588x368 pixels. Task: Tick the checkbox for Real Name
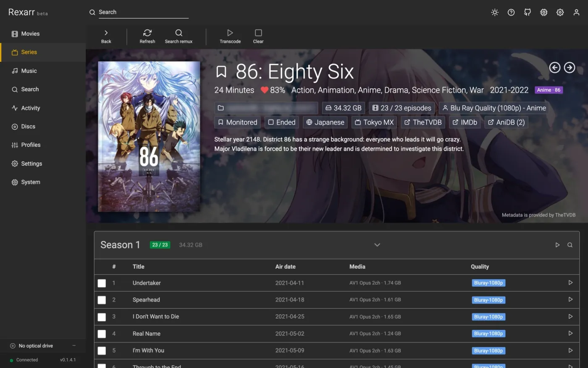pos(102,334)
